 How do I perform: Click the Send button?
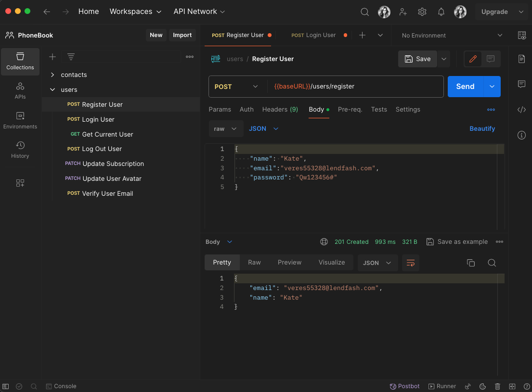(466, 87)
